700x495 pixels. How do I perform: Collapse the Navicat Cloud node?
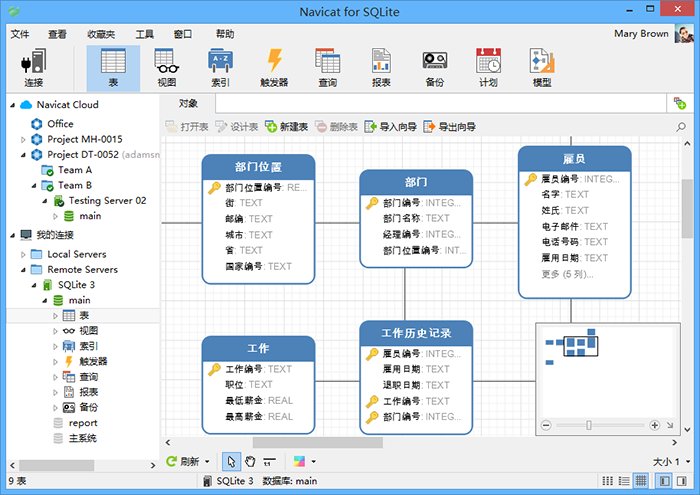pyautogui.click(x=12, y=105)
